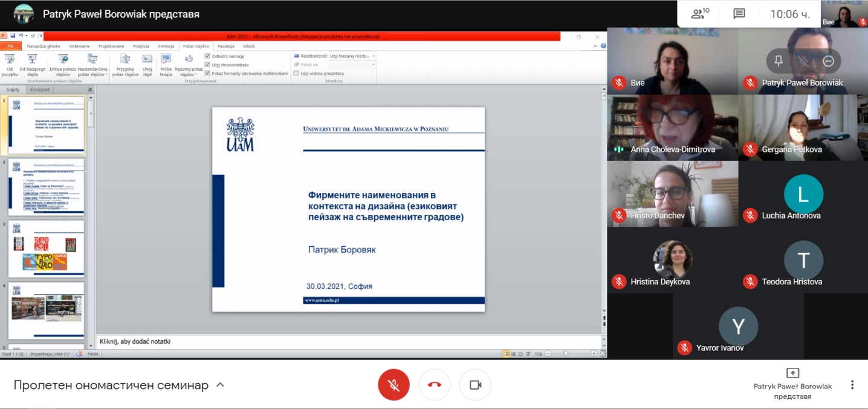Toggle 'Użyj chronometrażu' checkbox

(x=207, y=65)
